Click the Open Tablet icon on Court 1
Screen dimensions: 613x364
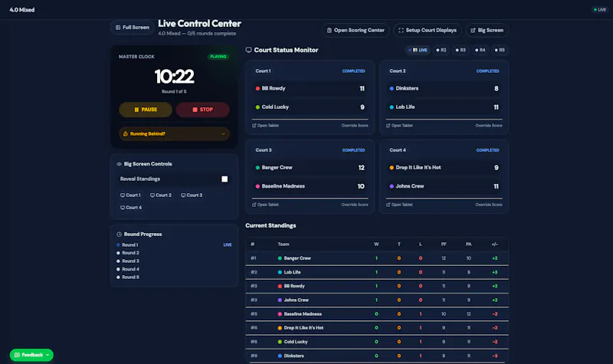click(254, 126)
